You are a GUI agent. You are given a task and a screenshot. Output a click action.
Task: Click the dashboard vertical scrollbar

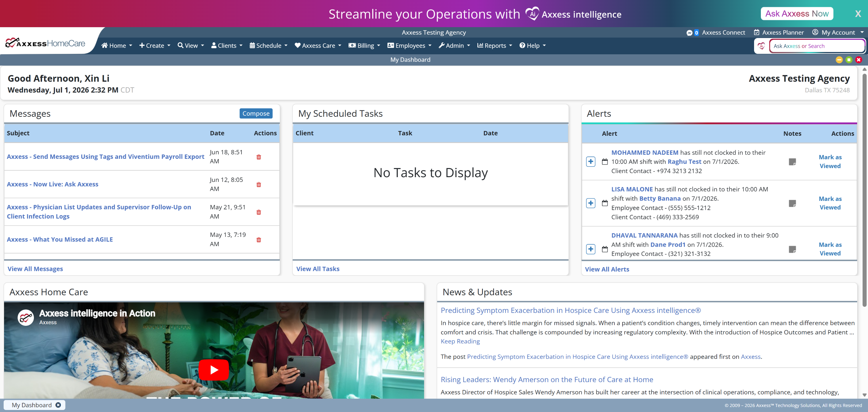click(x=864, y=190)
